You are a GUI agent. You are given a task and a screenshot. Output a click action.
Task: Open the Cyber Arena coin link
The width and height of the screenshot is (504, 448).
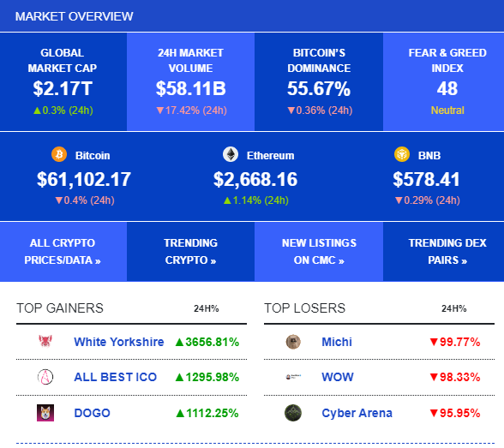(x=357, y=413)
